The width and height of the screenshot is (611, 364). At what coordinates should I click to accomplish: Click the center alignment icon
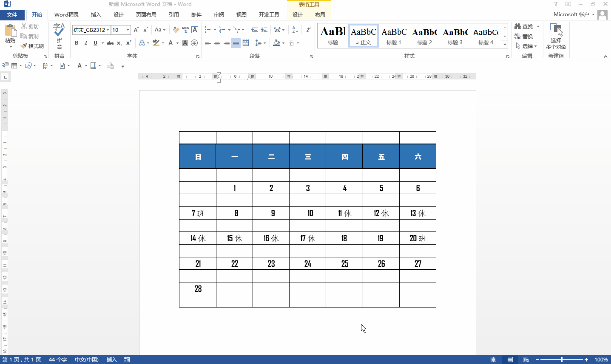pyautogui.click(x=217, y=43)
